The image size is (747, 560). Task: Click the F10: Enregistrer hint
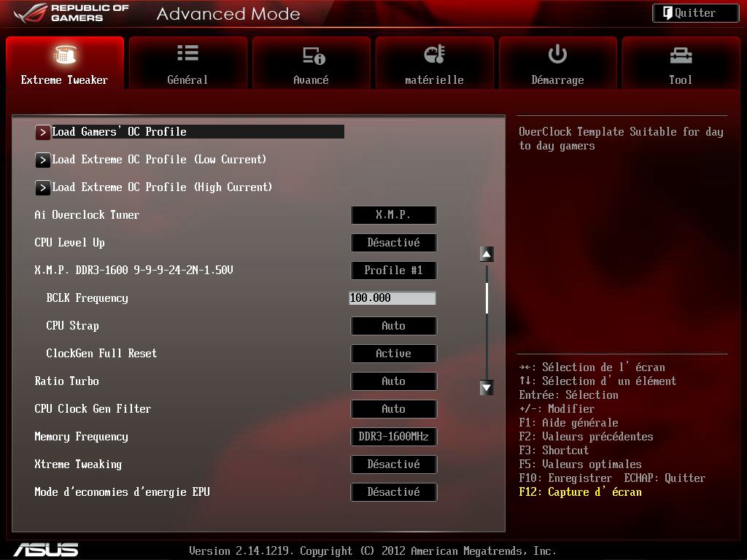[x=565, y=478]
